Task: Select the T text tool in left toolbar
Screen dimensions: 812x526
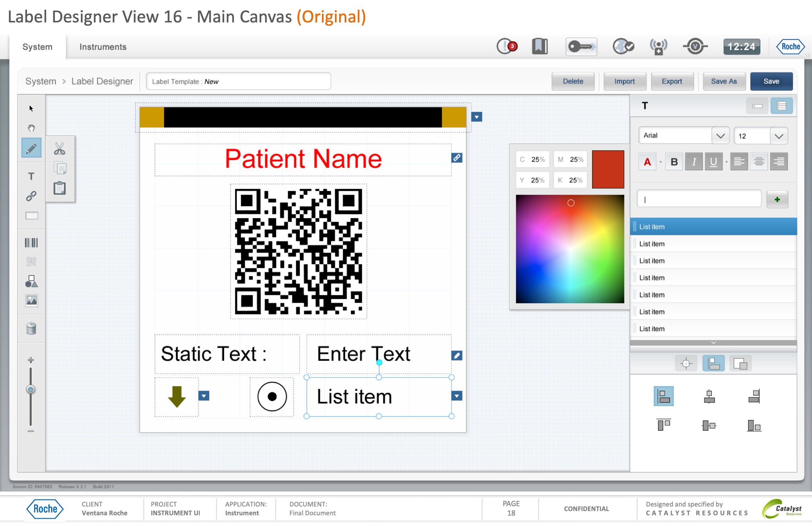Action: click(32, 176)
